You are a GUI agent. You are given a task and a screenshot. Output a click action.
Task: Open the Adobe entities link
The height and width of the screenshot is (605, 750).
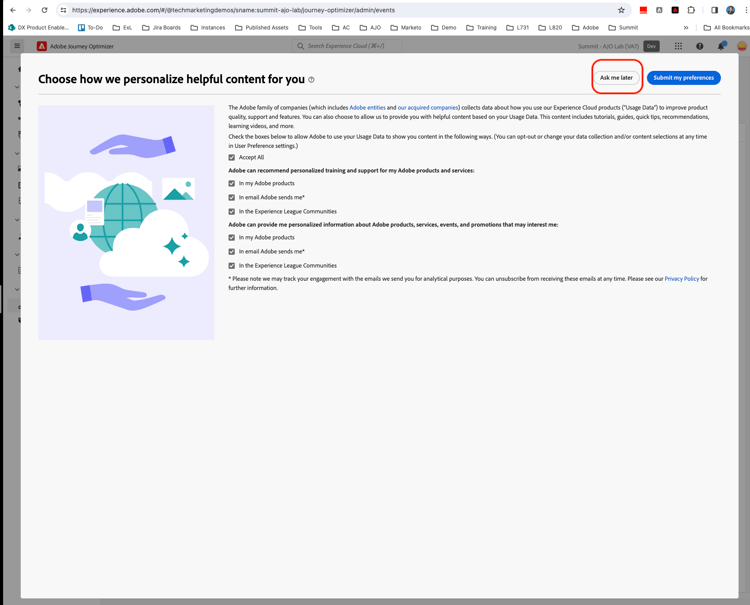(x=367, y=108)
